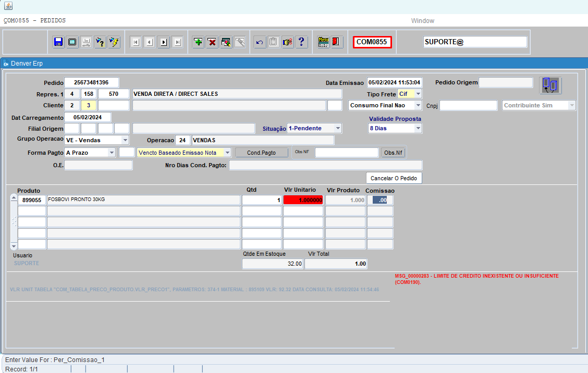588x373 pixels.
Task: Click the Cnpj input field
Action: pos(469,105)
